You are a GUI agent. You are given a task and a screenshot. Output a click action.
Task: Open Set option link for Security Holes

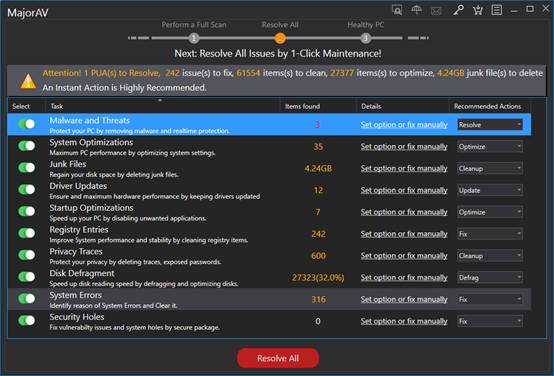pyautogui.click(x=404, y=321)
